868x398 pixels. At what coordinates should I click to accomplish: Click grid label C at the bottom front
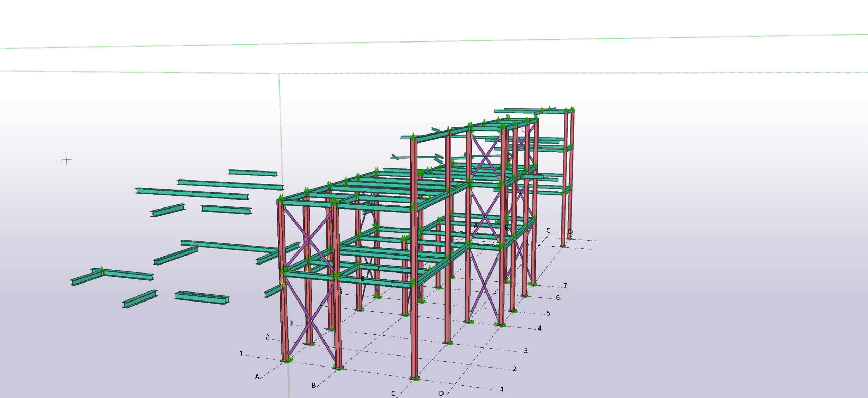click(393, 394)
